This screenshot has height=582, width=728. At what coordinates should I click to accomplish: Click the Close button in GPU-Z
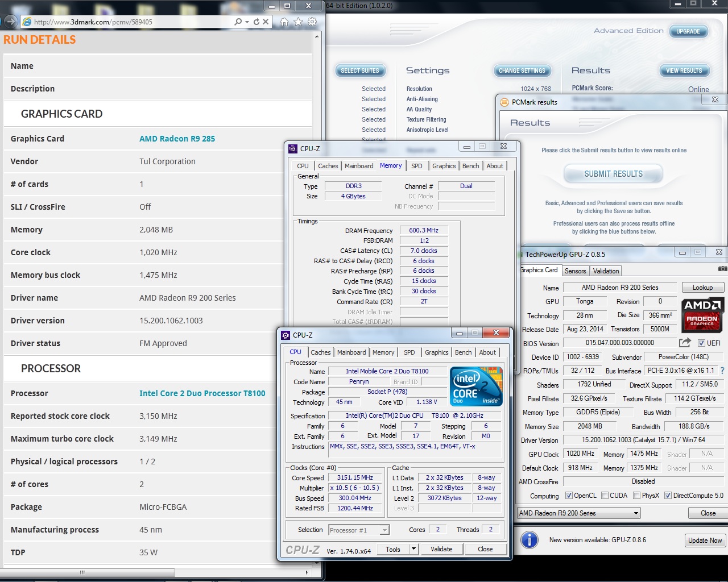coord(708,513)
